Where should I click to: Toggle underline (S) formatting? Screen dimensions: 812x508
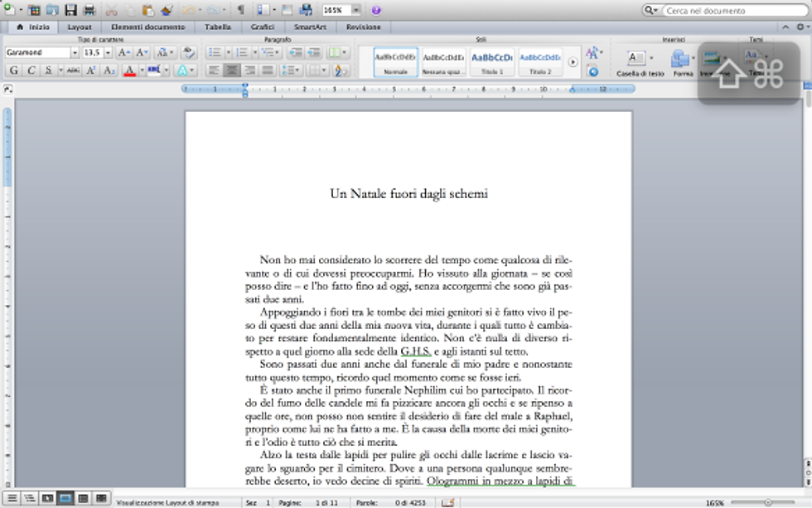48,70
